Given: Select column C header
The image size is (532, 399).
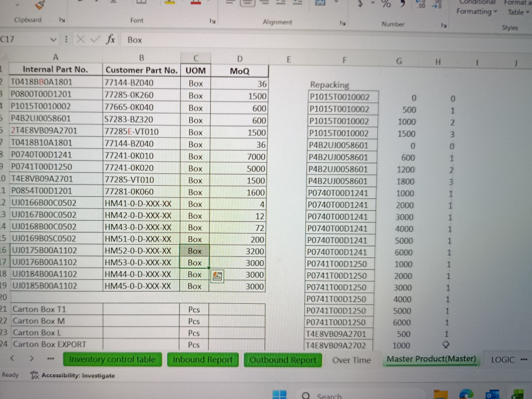Looking at the screenshot, I should click(x=196, y=58).
